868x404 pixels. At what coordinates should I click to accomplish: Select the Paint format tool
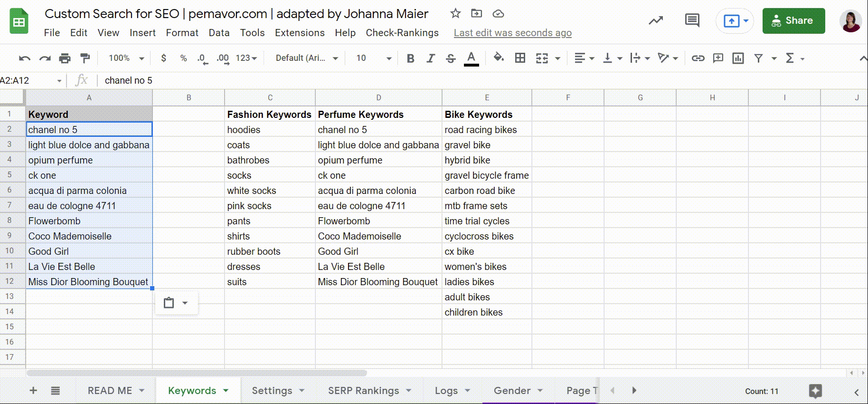[x=85, y=58]
